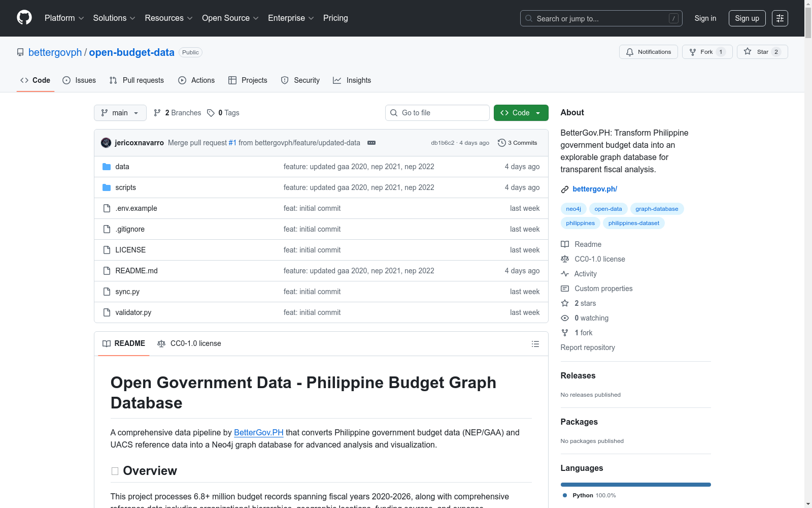The image size is (812, 508).
Task: Click the scale icon by CC0-1.0 license
Action: (565, 259)
